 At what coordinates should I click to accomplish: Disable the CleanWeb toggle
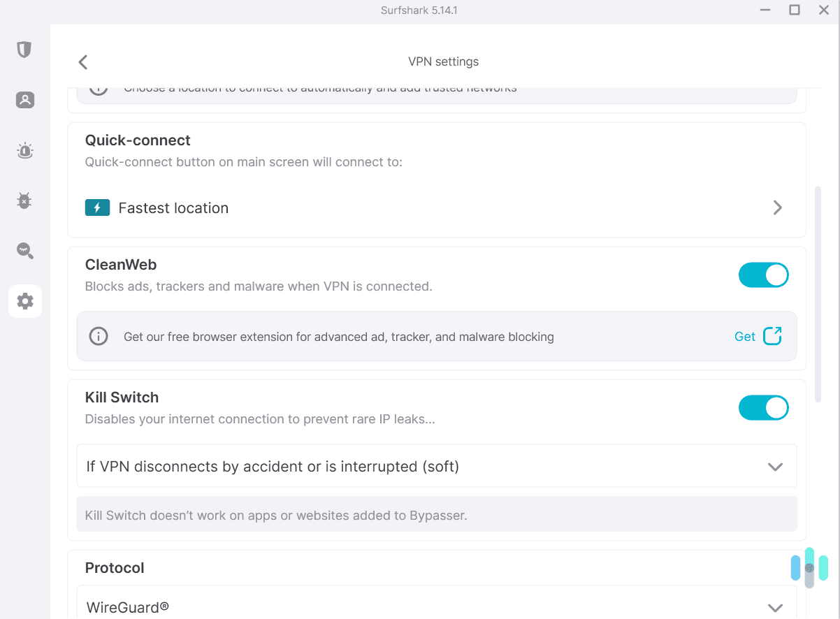tap(763, 275)
